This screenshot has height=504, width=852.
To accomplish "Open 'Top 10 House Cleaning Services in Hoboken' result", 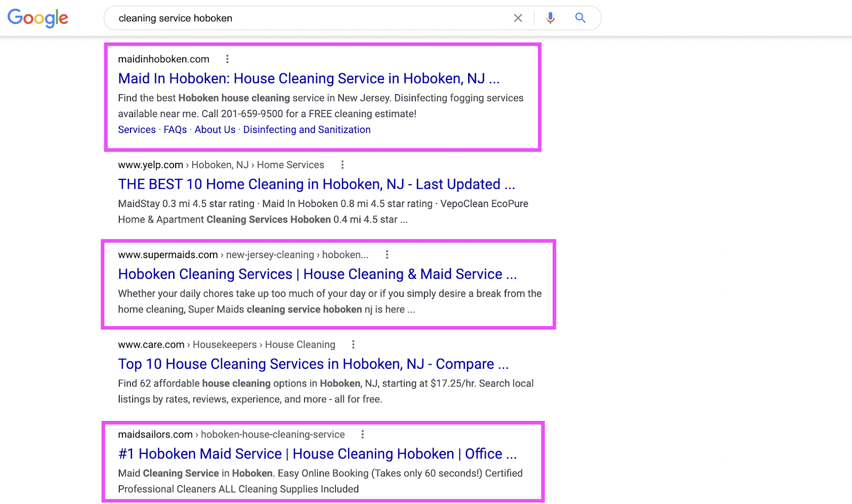I will click(314, 365).
